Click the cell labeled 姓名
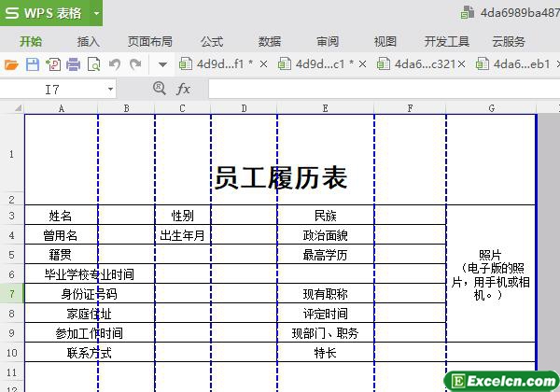The image size is (560, 392). (x=61, y=216)
